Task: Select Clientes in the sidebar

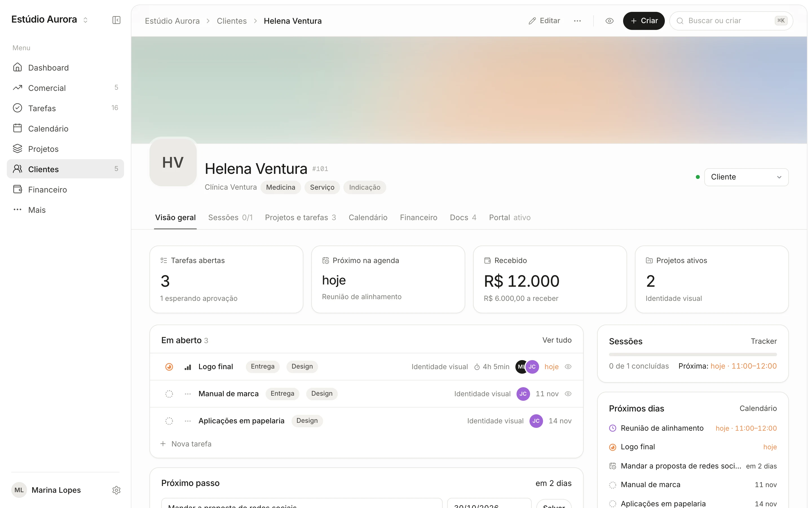Action: tap(65, 169)
